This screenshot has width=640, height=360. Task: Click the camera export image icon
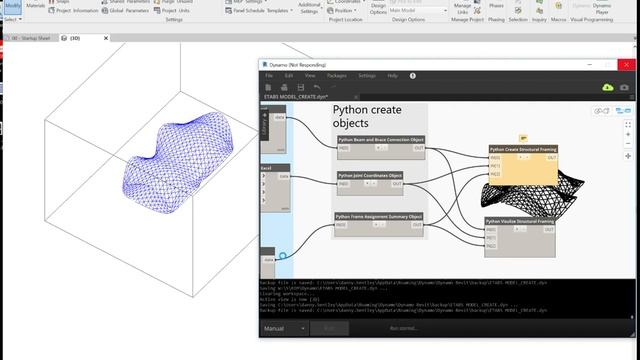tap(624, 87)
